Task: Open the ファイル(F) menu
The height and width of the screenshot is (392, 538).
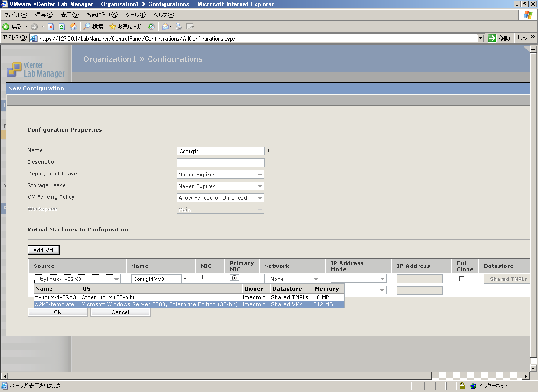Action: (15, 15)
